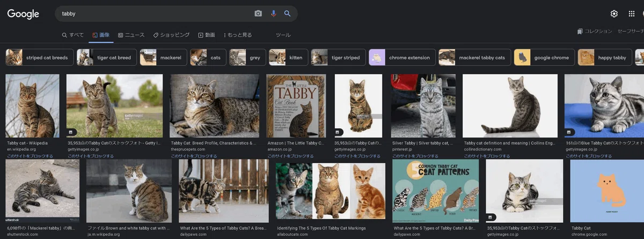644x239 pixels.
Task: Open search by image camera icon
Action: coord(258,13)
